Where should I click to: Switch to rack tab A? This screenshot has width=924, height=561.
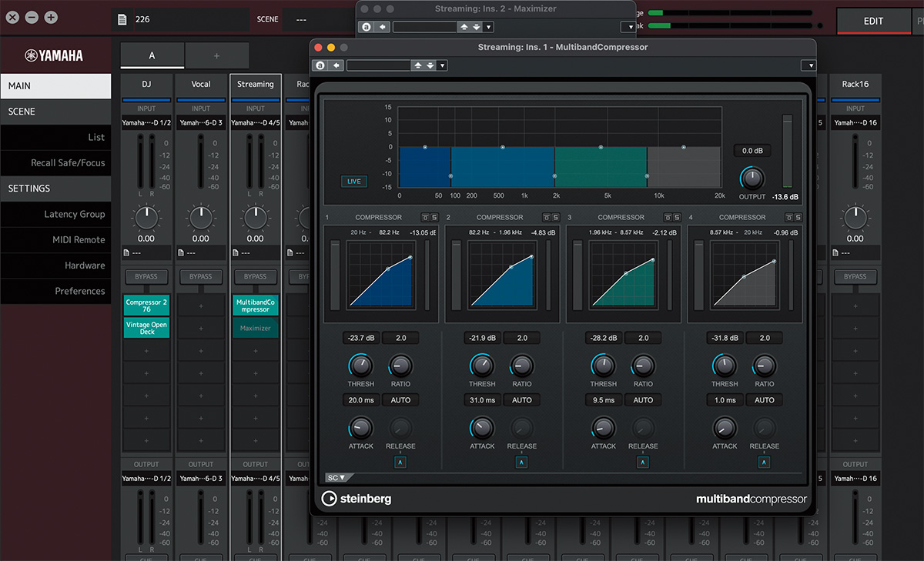152,55
